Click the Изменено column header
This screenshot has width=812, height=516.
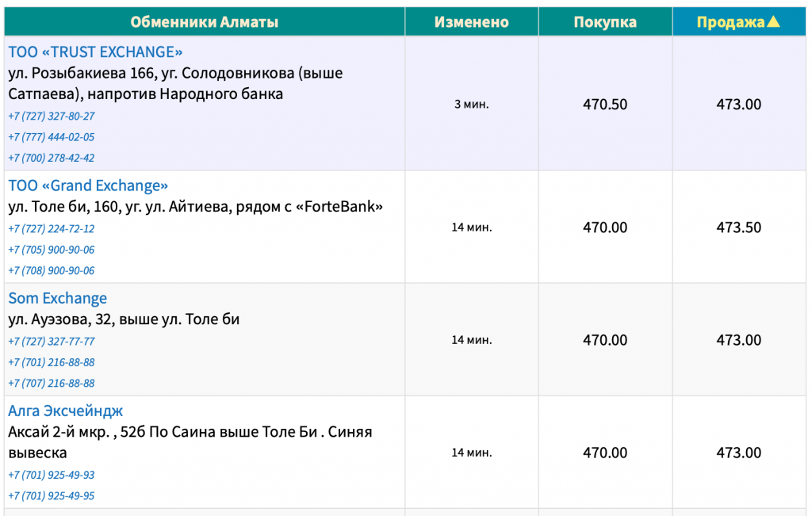[x=471, y=21]
